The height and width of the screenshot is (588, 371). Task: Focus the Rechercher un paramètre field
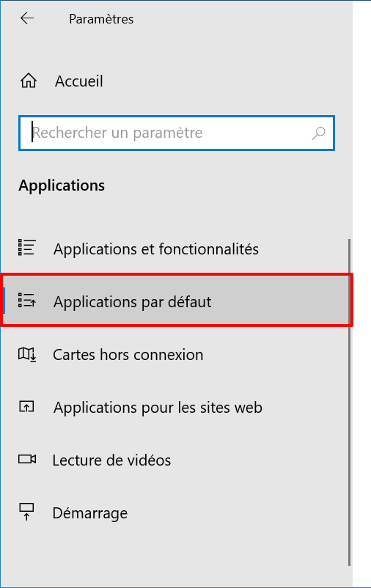pyautogui.click(x=176, y=133)
